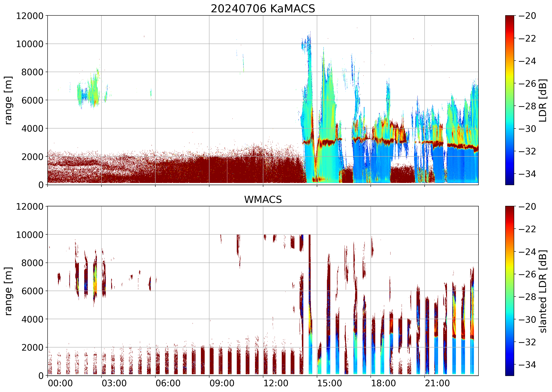
Task: Click the top plot's range [m] axis label
Action: [x=8, y=100]
